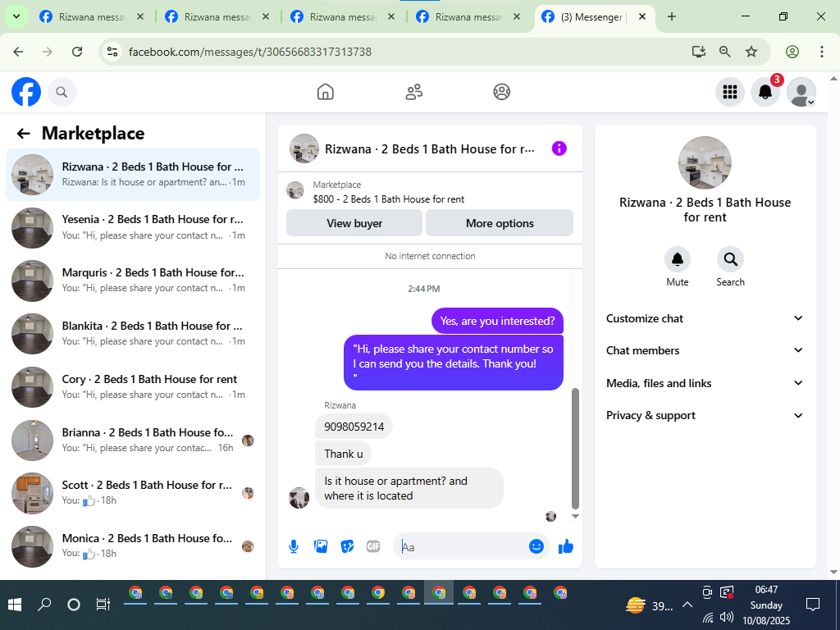Open the Chrome profile icon
Screen dimensions: 840x630
pyautogui.click(x=792, y=52)
